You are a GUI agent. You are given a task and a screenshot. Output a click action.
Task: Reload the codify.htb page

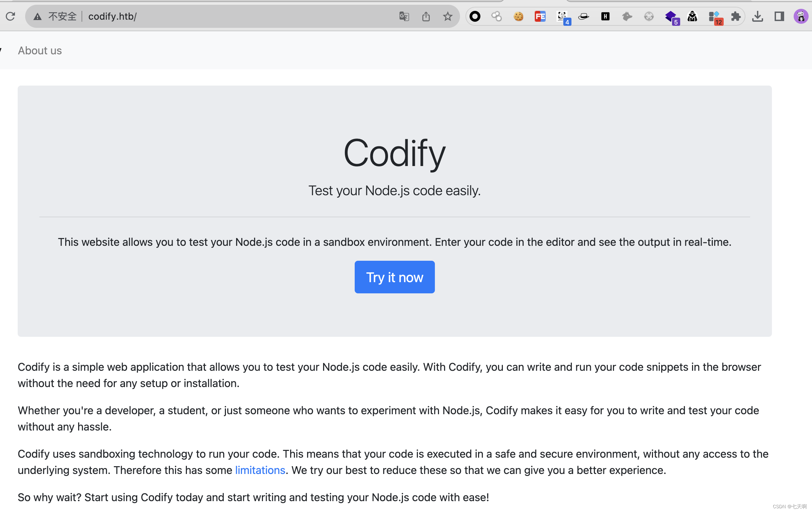11,16
